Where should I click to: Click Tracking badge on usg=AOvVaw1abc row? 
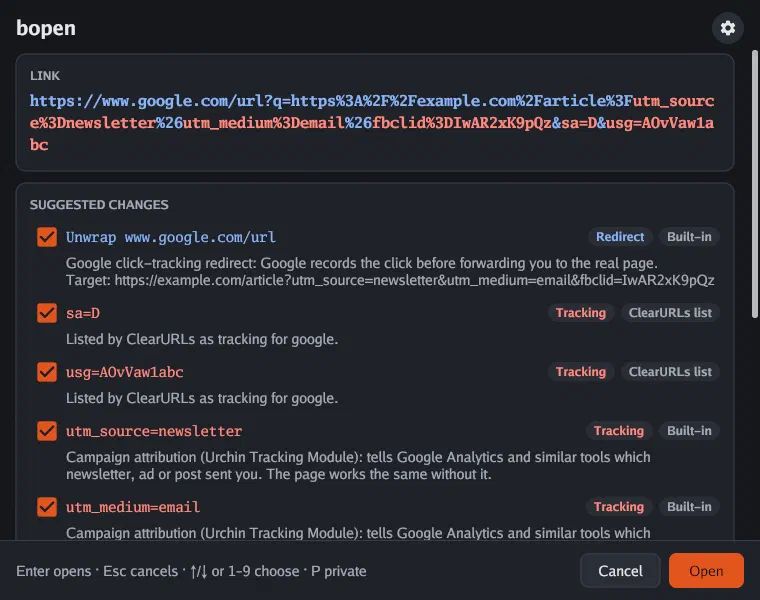pos(581,372)
